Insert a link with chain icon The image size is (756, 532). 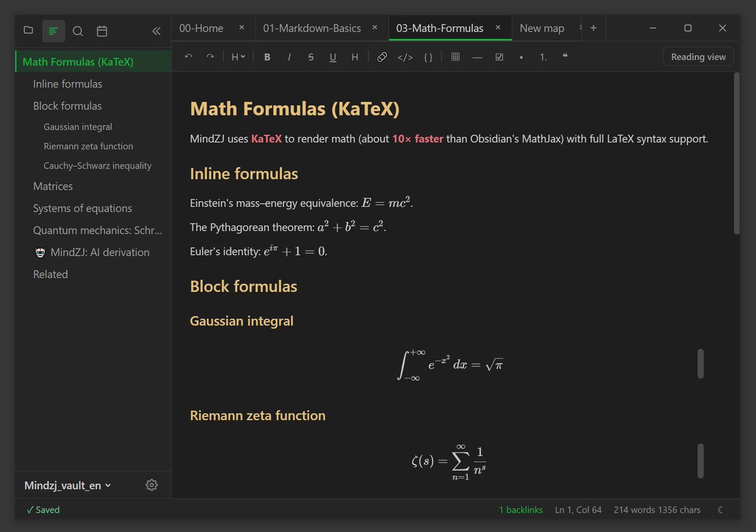click(x=382, y=57)
